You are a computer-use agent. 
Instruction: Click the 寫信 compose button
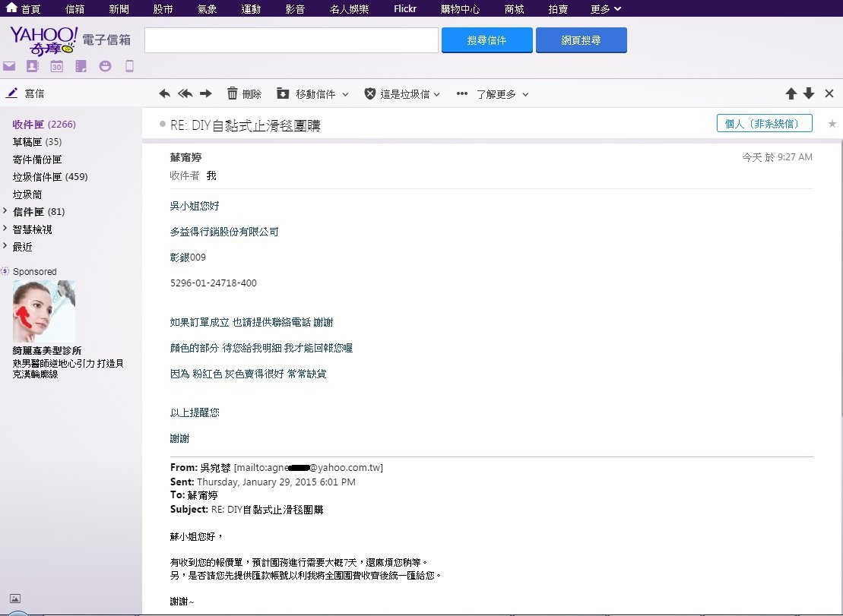[26, 93]
